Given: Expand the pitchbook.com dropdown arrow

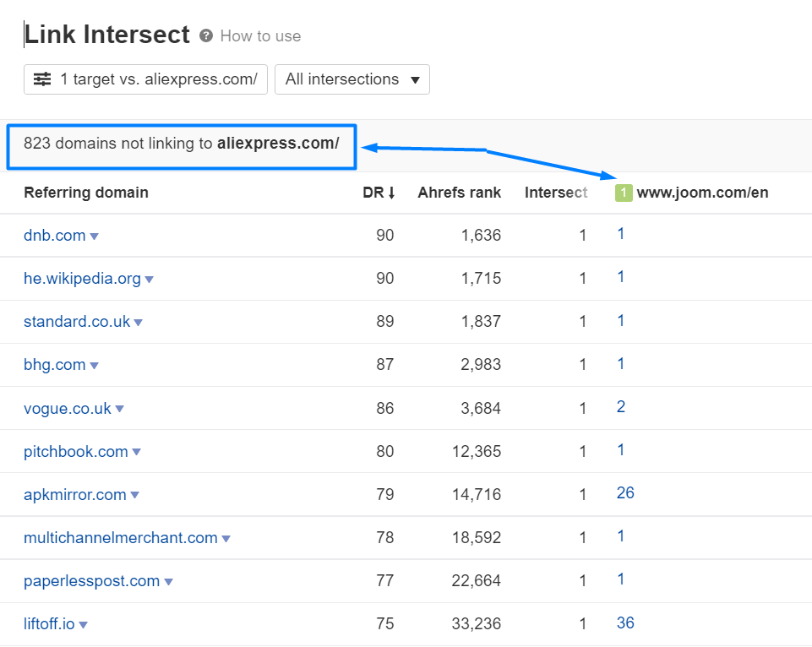Looking at the screenshot, I should (x=137, y=452).
